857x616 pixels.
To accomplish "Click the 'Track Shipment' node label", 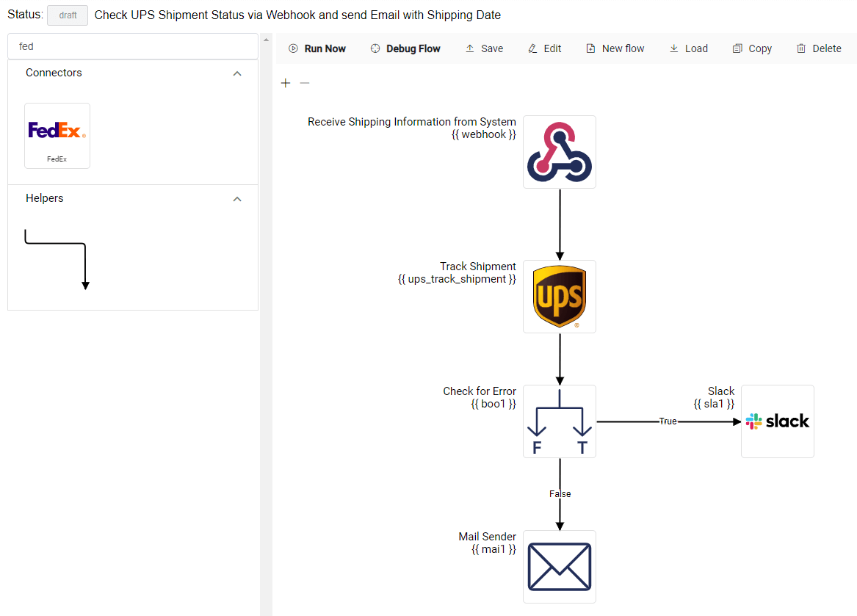I will click(x=477, y=267).
